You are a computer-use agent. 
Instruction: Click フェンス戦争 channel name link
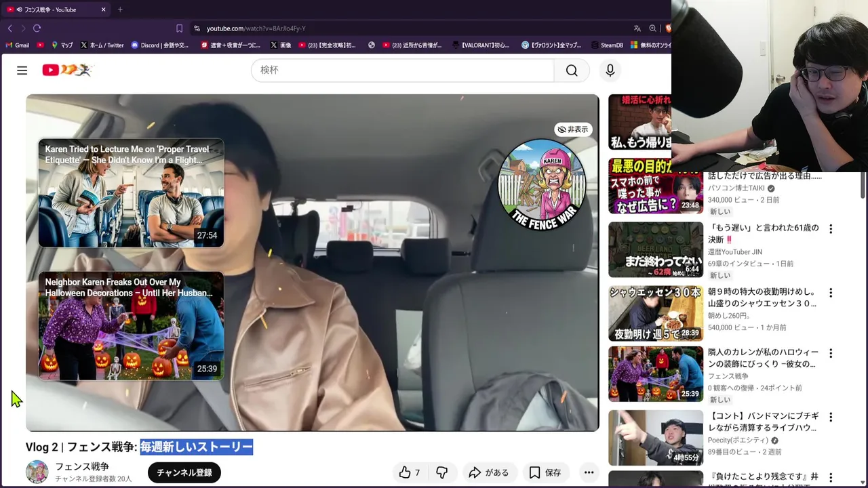[x=82, y=466]
